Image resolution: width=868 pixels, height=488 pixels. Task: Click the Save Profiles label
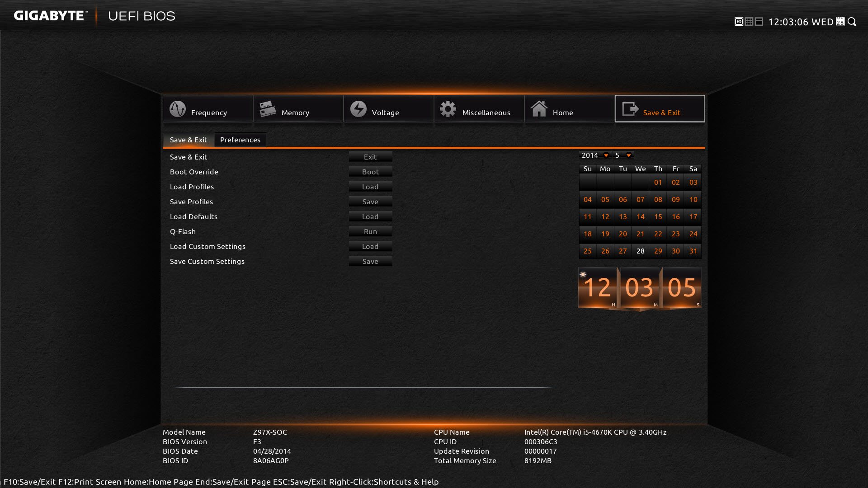click(x=191, y=202)
